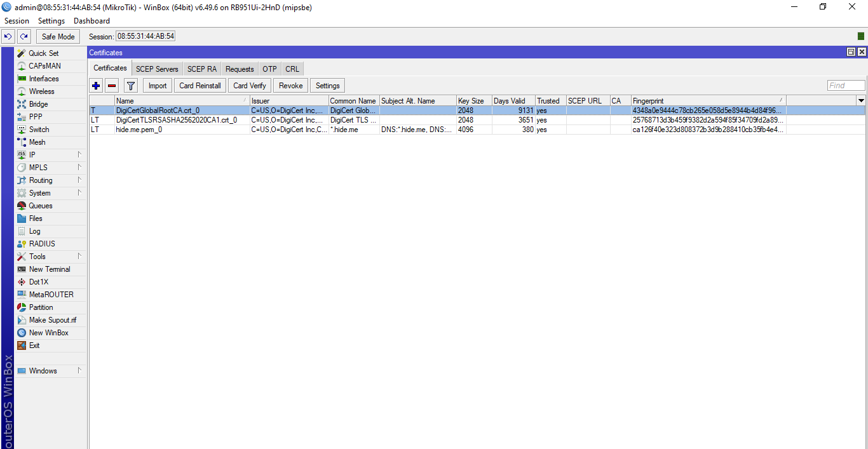The width and height of the screenshot is (868, 449).
Task: Click the Session address field
Action: (146, 36)
